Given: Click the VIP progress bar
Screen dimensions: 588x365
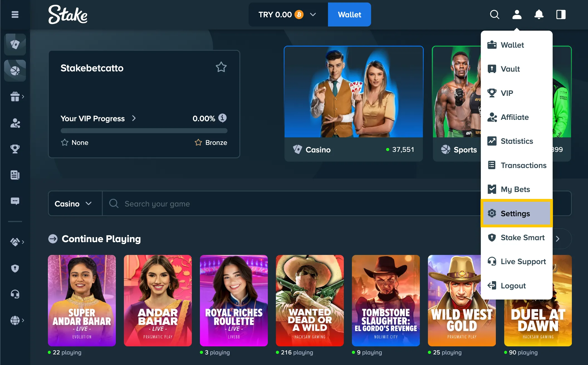Looking at the screenshot, I should (x=144, y=131).
